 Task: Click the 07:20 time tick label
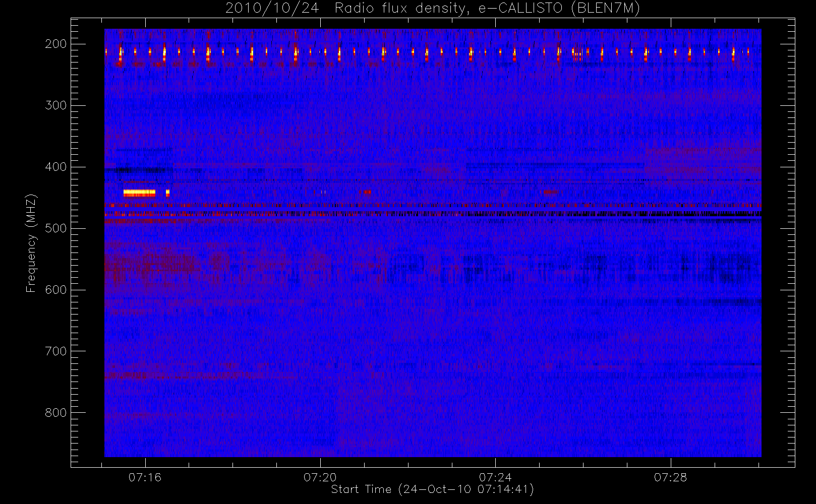coord(320,477)
